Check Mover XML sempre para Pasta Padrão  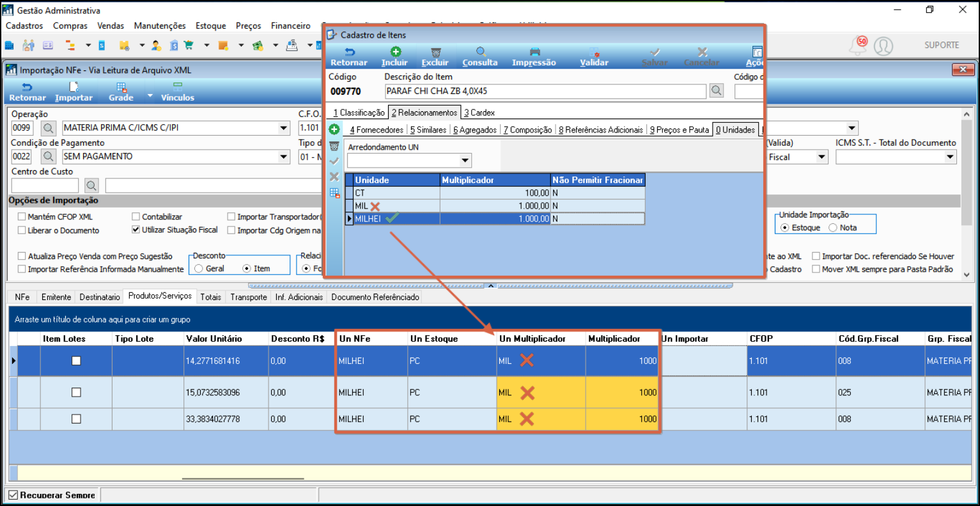click(816, 269)
